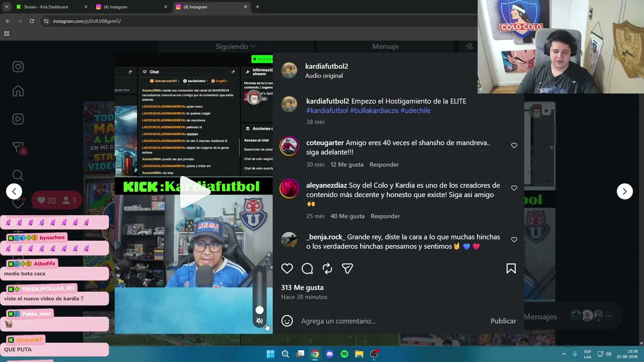Show hidden system tray icons
Image resolution: width=644 pixels, height=362 pixels.
click(564, 354)
